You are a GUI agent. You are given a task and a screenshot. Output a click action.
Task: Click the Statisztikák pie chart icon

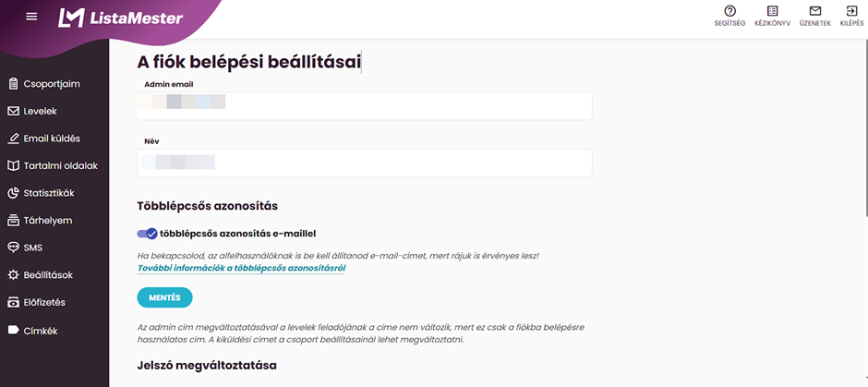14,193
